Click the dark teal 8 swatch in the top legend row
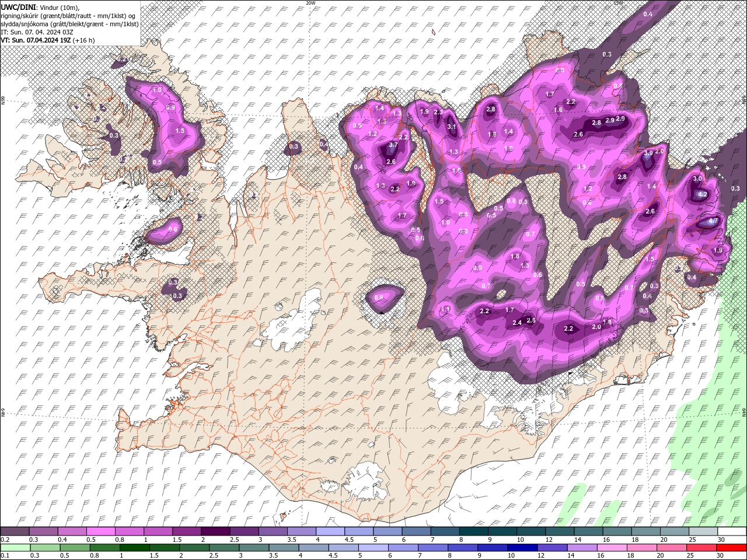Viewport: 747px width, 560px height. (x=474, y=531)
